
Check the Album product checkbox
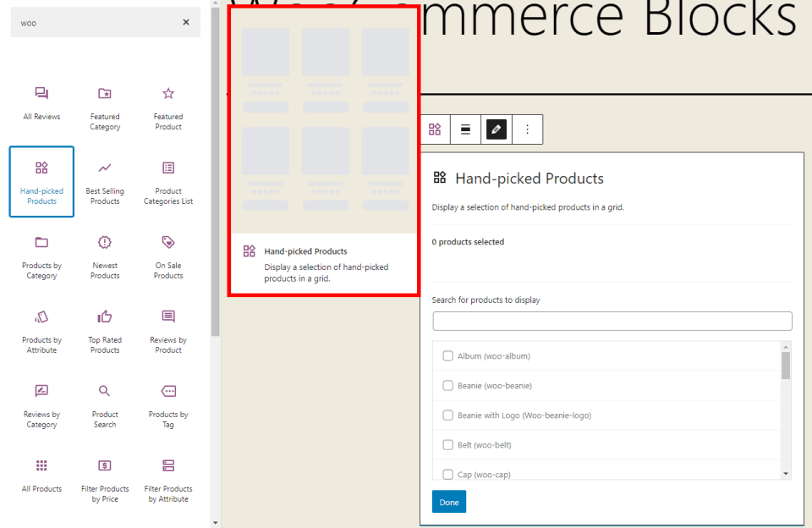click(447, 355)
